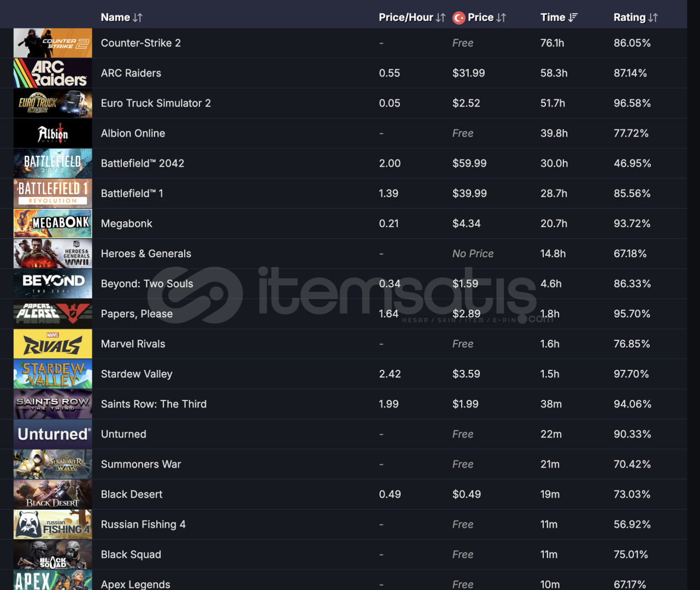The height and width of the screenshot is (590, 700).
Task: Select the Apex Legends game name
Action: click(136, 585)
